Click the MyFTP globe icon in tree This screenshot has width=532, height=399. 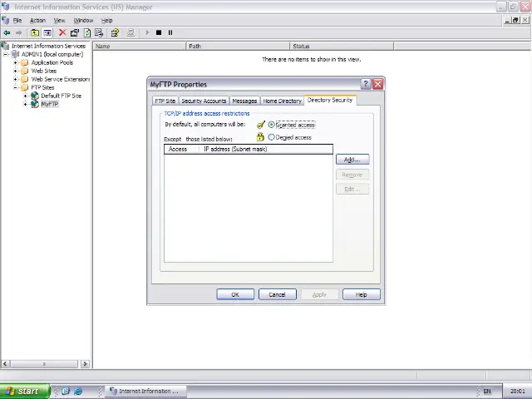pyautogui.click(x=35, y=104)
